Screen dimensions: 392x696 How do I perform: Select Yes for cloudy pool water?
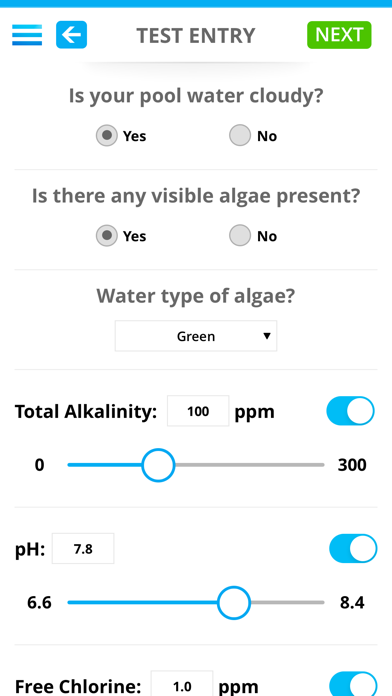tap(107, 135)
